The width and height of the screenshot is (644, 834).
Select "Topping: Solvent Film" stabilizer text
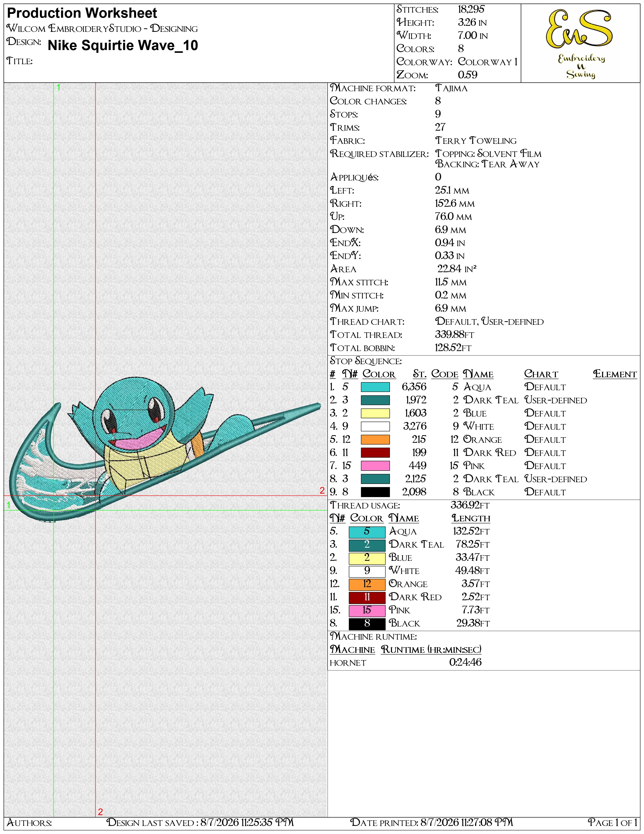[488, 153]
